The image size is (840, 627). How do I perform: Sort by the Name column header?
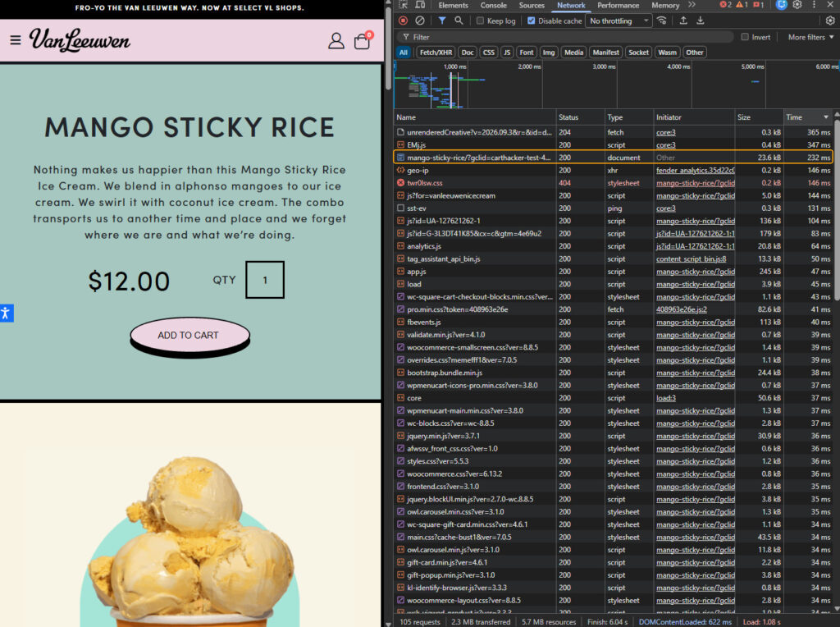(475, 117)
